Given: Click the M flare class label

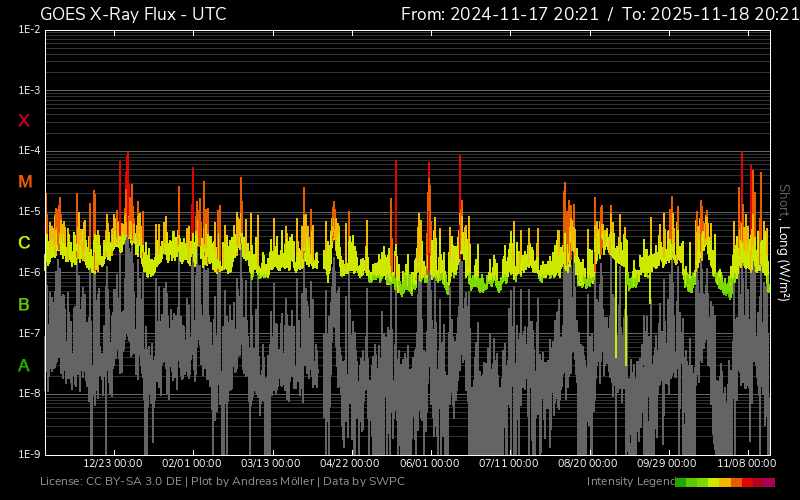Looking at the screenshot, I should coord(24,182).
